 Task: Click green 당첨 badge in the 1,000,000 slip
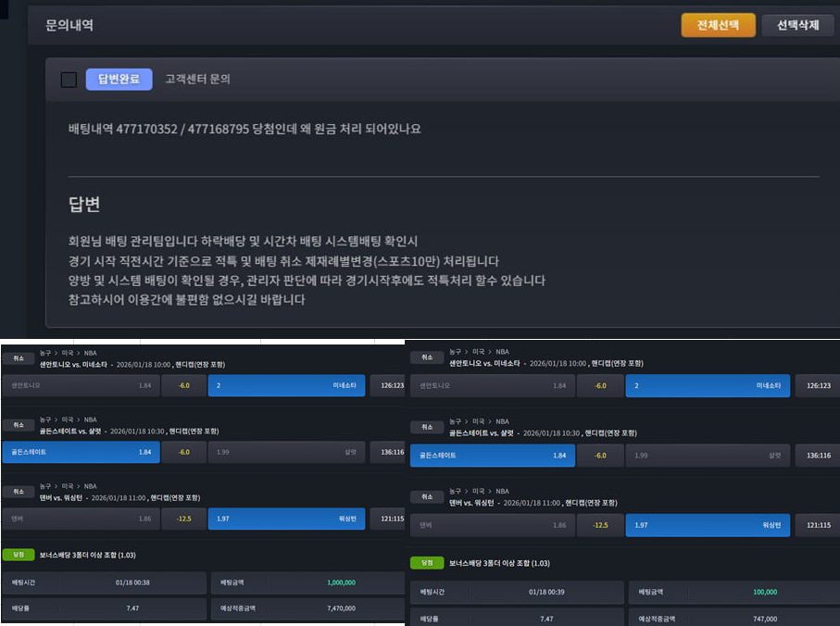pyautogui.click(x=17, y=554)
